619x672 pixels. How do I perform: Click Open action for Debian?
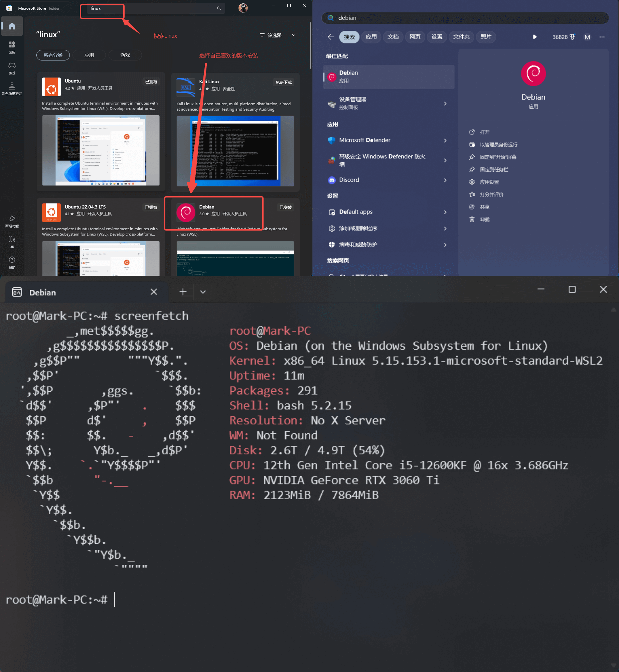(x=485, y=132)
